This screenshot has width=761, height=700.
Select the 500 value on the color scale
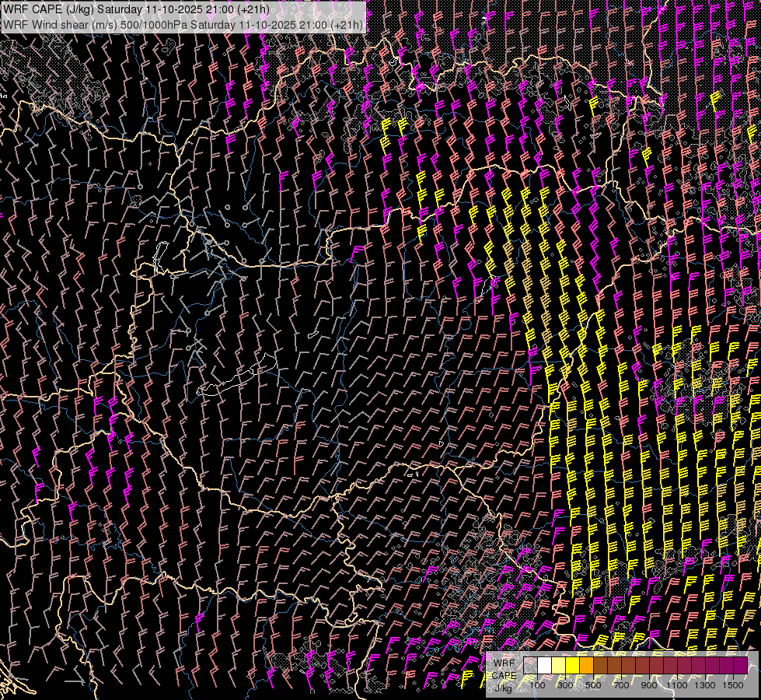(x=593, y=685)
